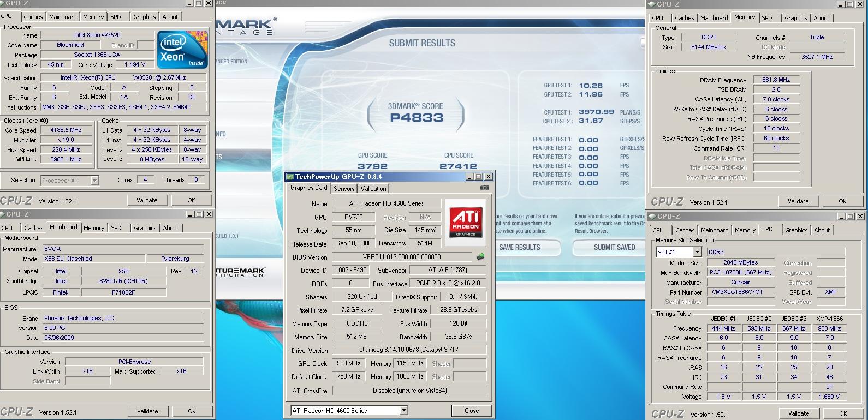Viewport: 868px width, 420px height.
Task: Click Validate in the CPU-Z processor window
Action: [147, 200]
